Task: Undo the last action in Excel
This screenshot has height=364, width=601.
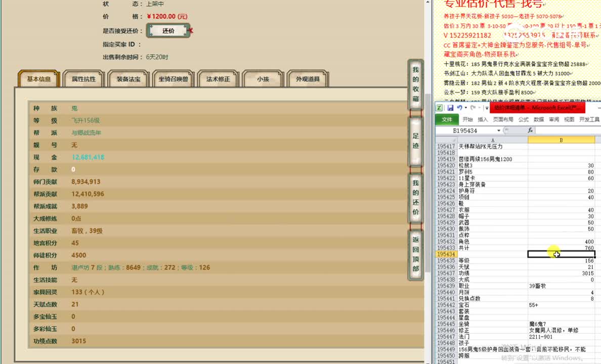Action: (459, 108)
